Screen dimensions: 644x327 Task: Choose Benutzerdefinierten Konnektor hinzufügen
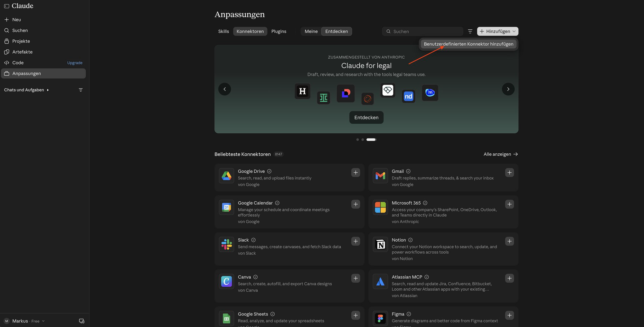coord(469,44)
